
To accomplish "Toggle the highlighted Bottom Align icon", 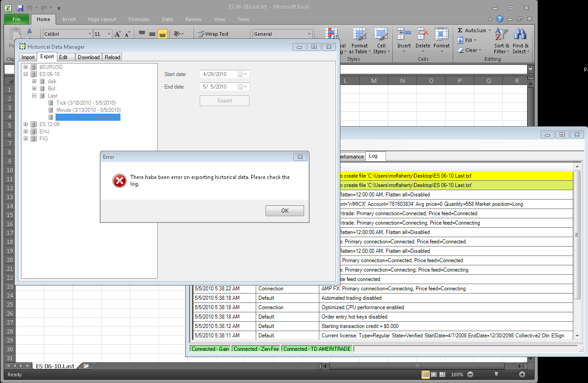I will (x=163, y=34).
